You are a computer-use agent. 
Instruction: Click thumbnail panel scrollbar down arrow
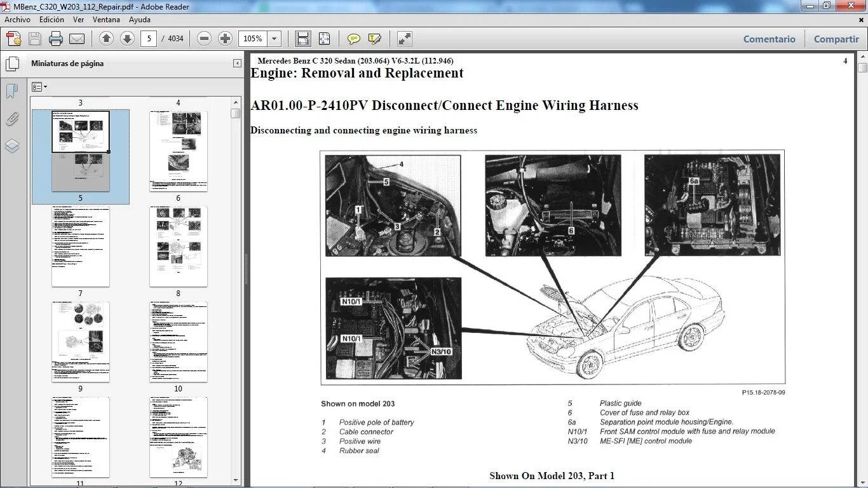point(236,480)
